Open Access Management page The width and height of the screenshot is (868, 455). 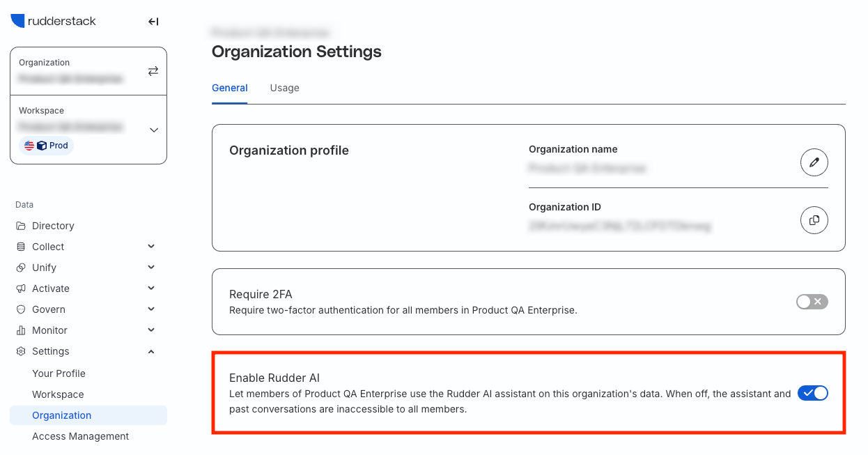pyautogui.click(x=81, y=436)
